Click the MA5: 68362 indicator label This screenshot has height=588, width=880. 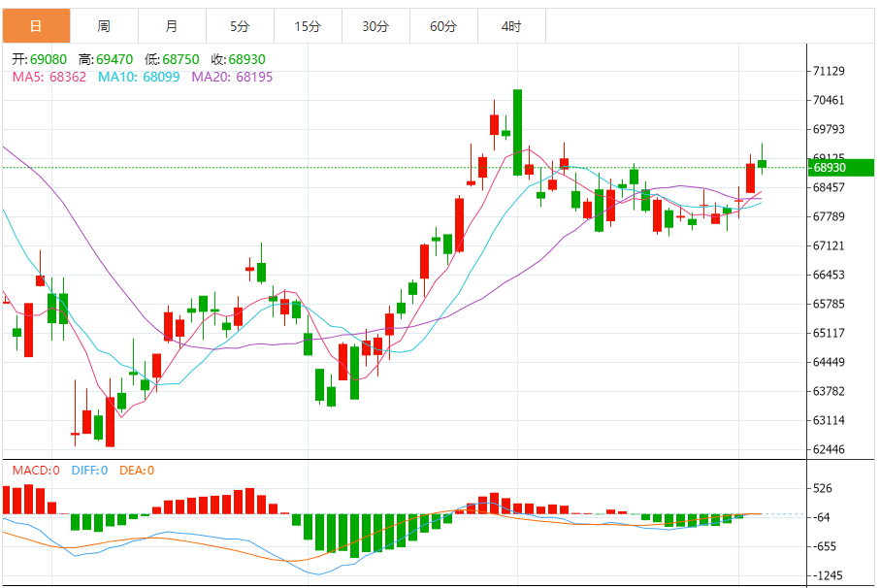(x=49, y=77)
